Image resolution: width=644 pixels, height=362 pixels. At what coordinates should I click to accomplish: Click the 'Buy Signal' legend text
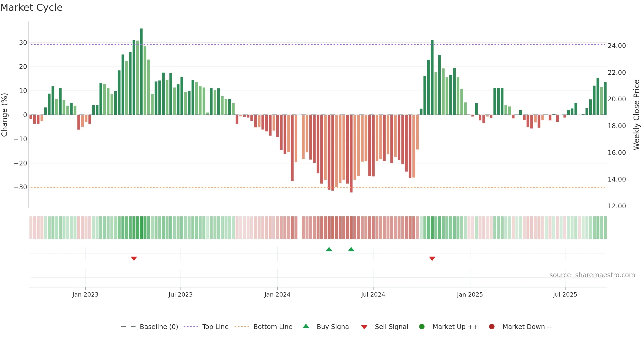pyautogui.click(x=334, y=327)
